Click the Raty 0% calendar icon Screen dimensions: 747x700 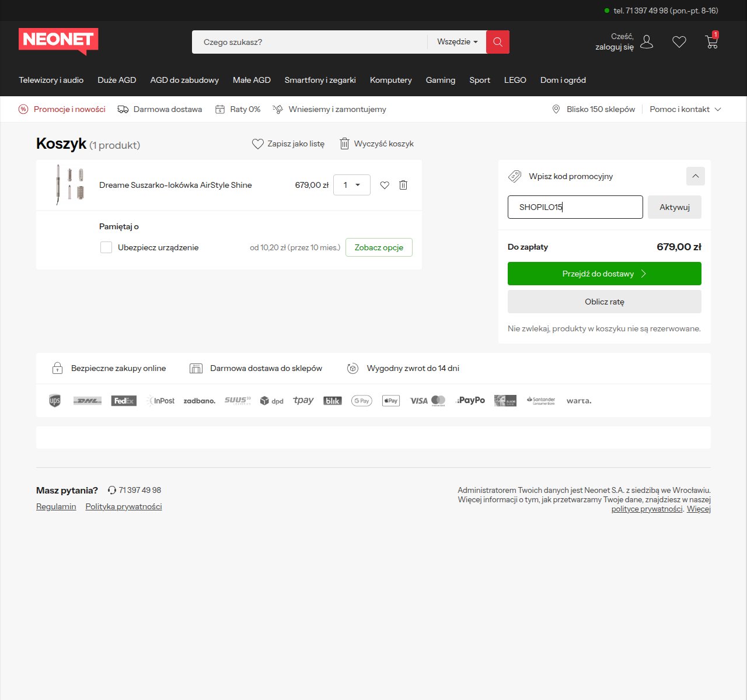tap(220, 109)
